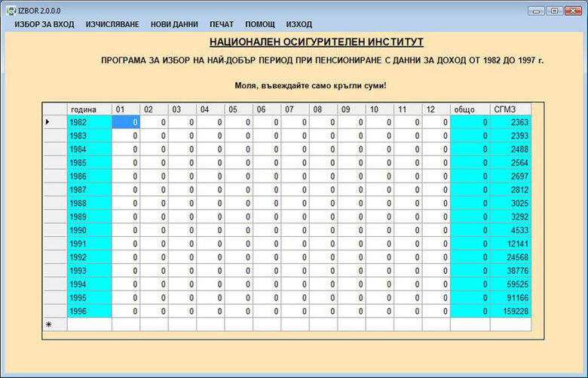Click the СГМЗ value 2363
This screenshot has height=378, width=588.
(x=511, y=122)
